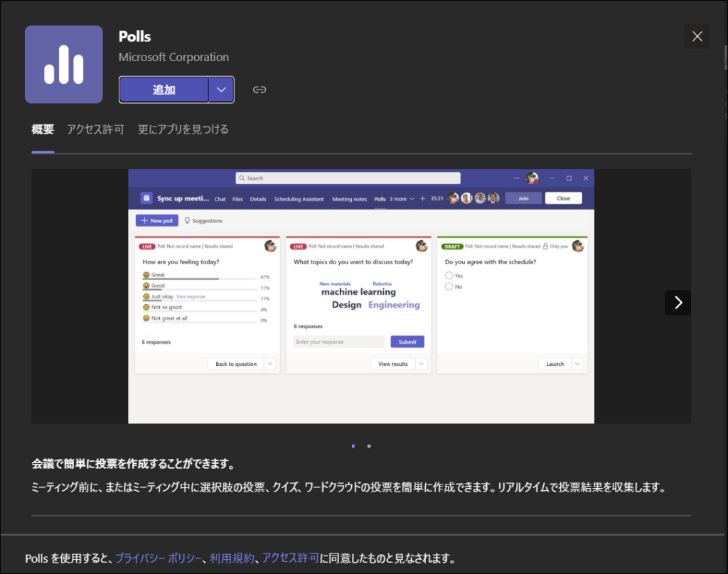Expand the 3 more tabs dropdown
Image resolution: width=728 pixels, height=574 pixels.
tap(402, 199)
